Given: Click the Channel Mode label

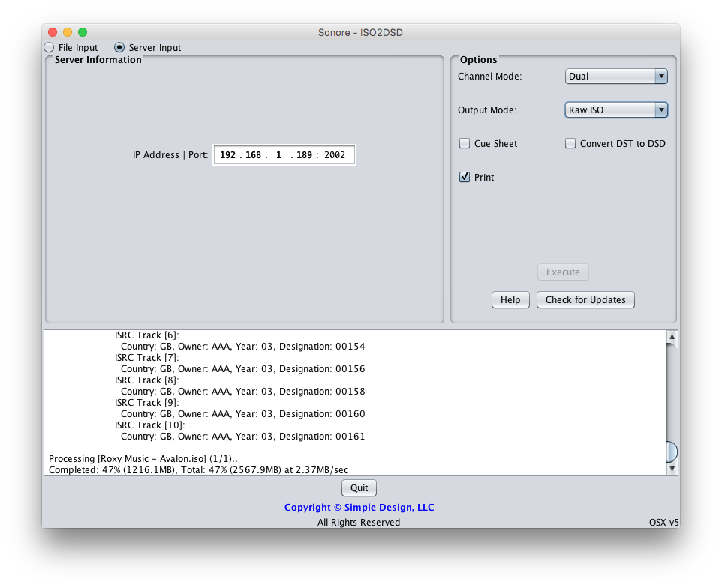Looking at the screenshot, I should tap(489, 76).
